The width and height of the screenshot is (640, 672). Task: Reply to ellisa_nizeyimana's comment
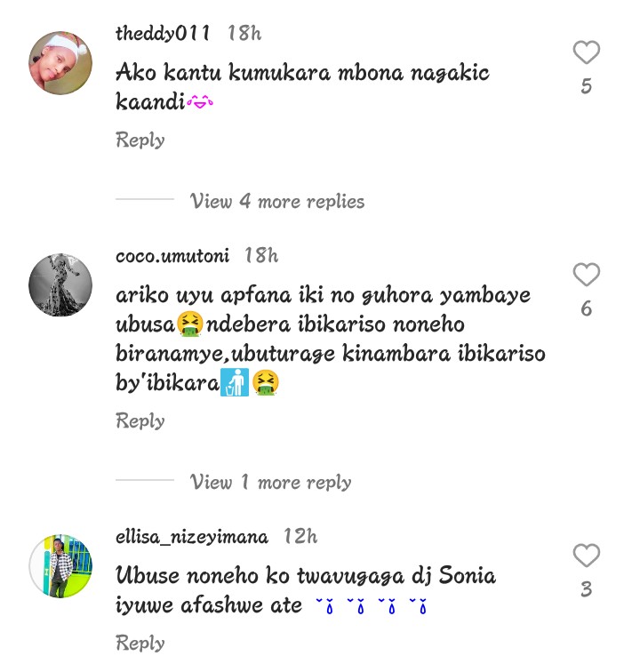[140, 643]
